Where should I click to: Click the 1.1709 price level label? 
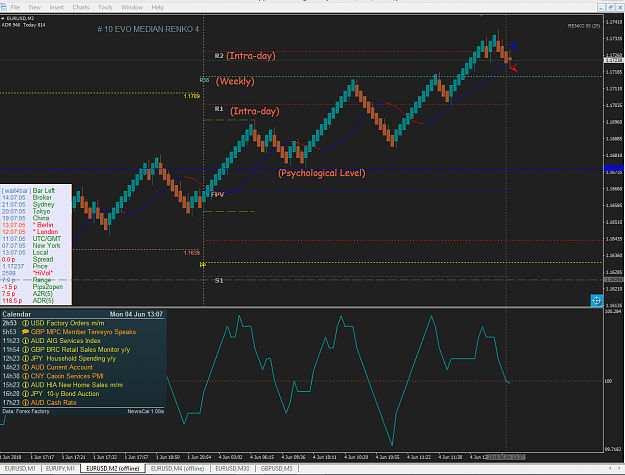pyautogui.click(x=191, y=96)
